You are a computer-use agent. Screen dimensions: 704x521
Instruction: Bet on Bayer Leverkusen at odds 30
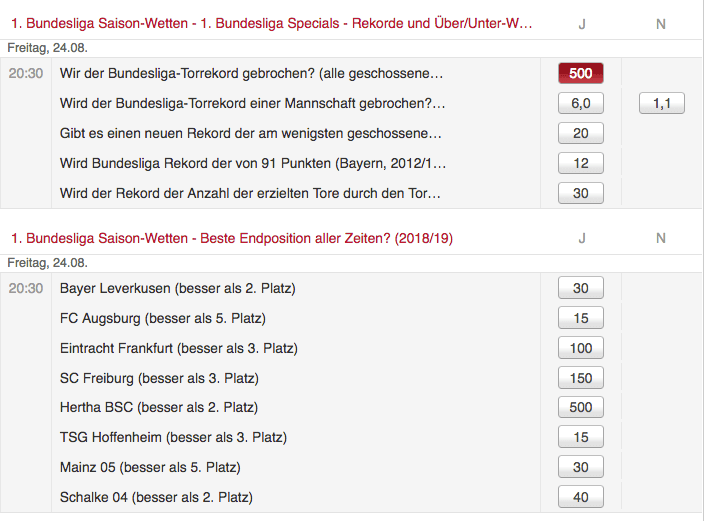point(581,288)
